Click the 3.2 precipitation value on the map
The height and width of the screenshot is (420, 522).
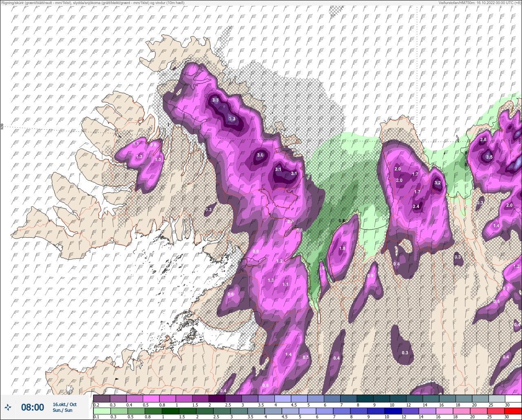tap(438, 183)
